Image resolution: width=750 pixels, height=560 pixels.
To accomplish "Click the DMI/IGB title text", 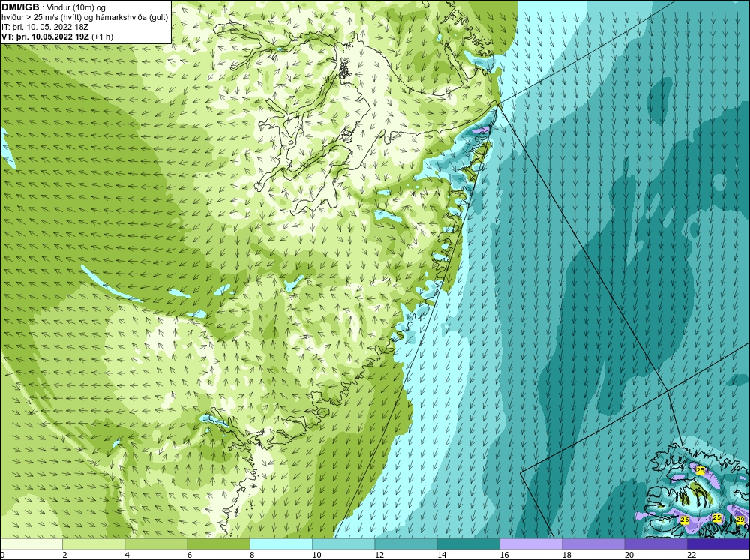I will tap(20, 7).
